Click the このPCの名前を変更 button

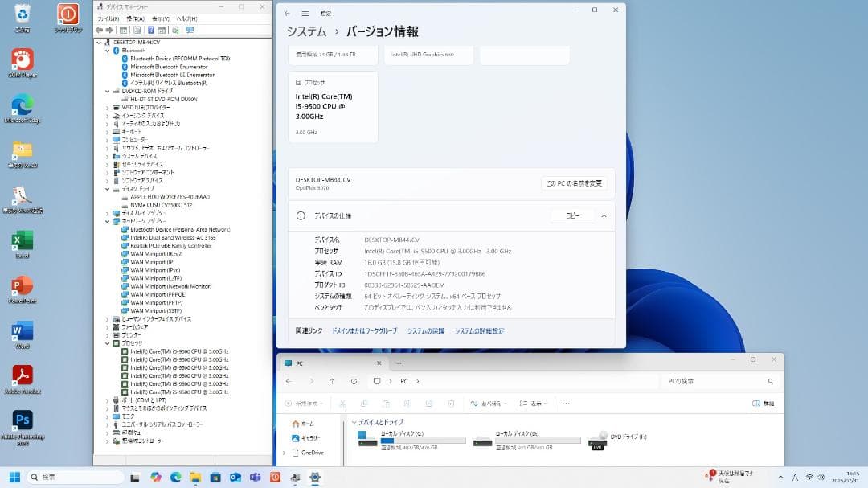point(573,183)
